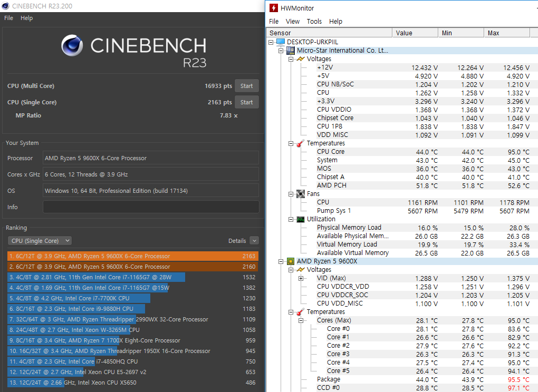Click the Ryzen Temperatures thermometer icon

click(x=301, y=312)
